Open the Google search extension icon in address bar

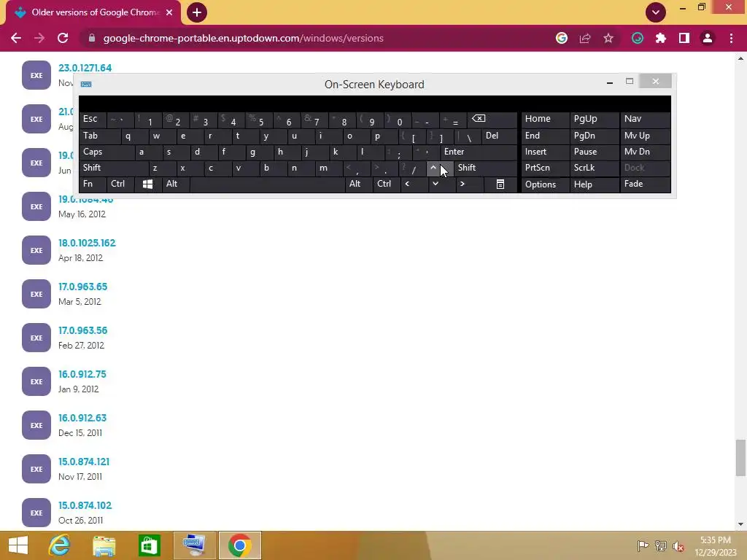tap(562, 38)
